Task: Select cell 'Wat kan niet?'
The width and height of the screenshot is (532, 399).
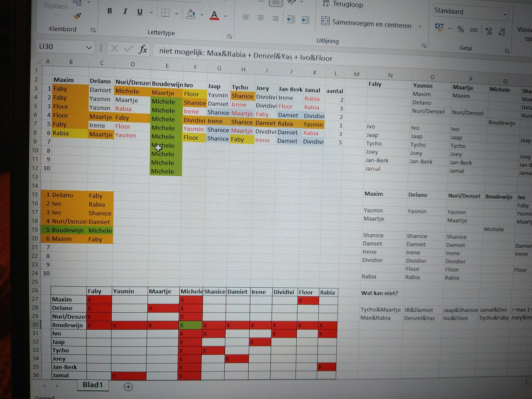Action: pyautogui.click(x=379, y=293)
